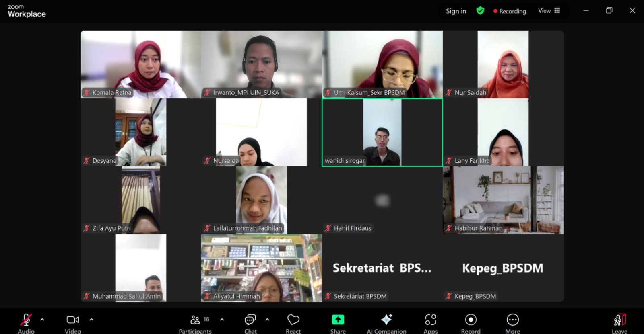Open the View layout menu
Viewport: 644px width, 334px height.
point(549,11)
